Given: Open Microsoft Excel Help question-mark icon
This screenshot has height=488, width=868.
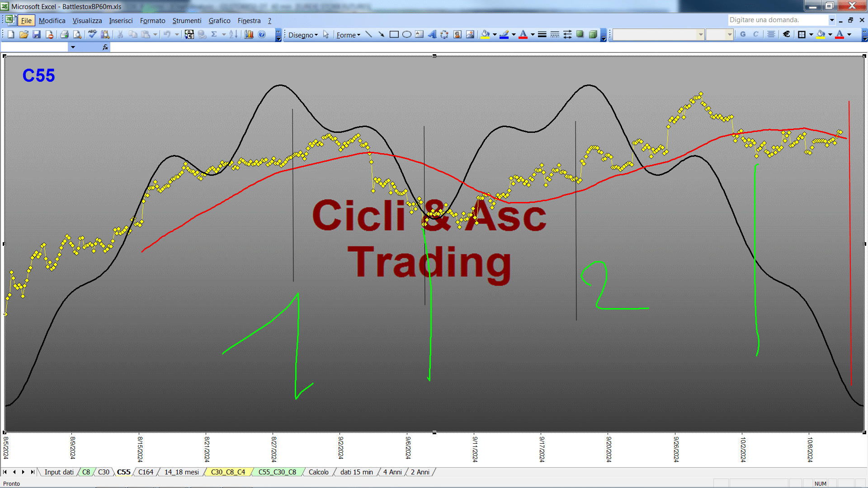Looking at the screenshot, I should point(262,34).
